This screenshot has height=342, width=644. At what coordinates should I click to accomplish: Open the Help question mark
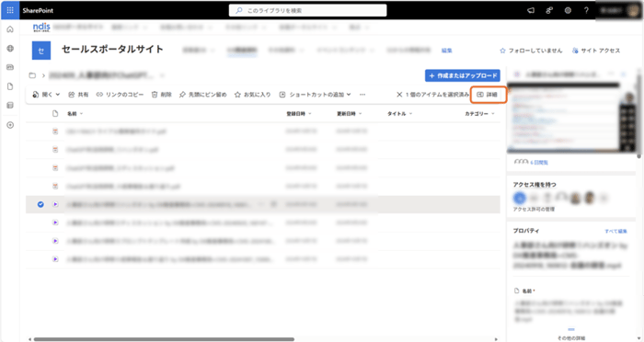pyautogui.click(x=586, y=11)
